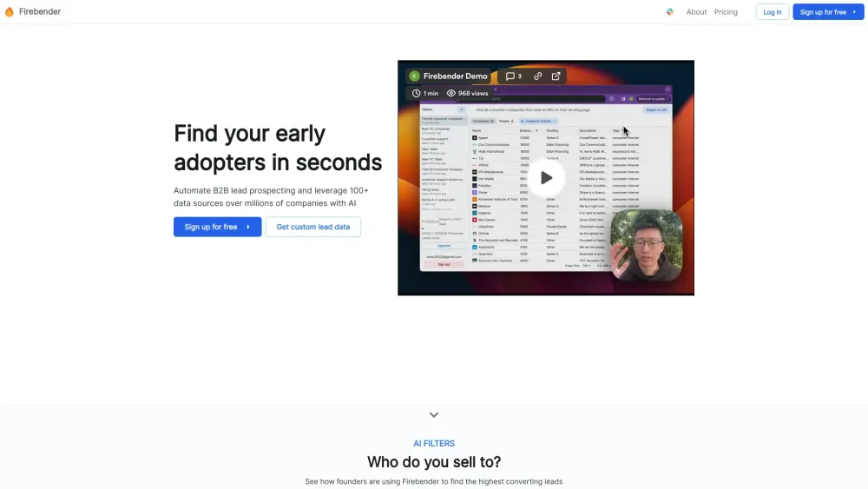Click the clock duration icon on video
This screenshot has height=489, width=868.
coord(416,93)
